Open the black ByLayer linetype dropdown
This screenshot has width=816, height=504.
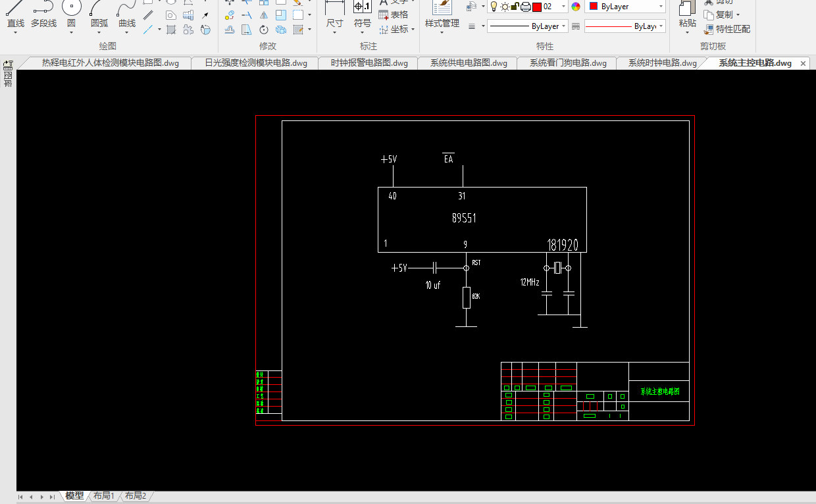pyautogui.click(x=564, y=26)
